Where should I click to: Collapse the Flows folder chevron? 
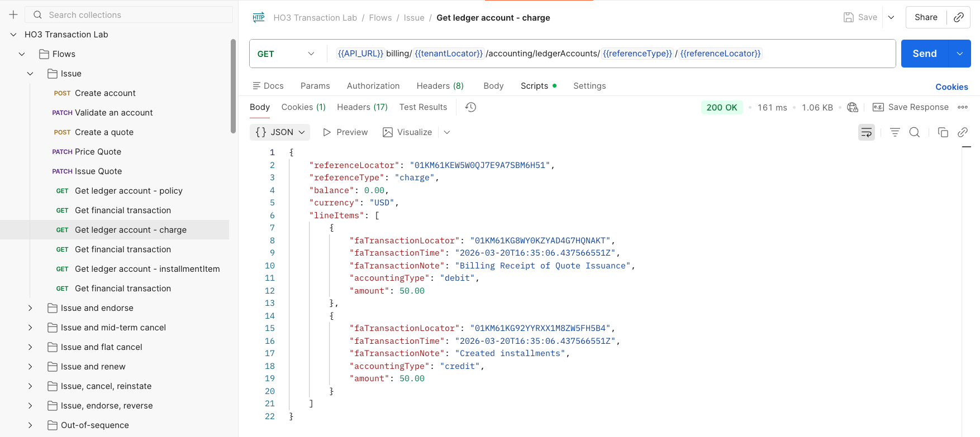22,54
